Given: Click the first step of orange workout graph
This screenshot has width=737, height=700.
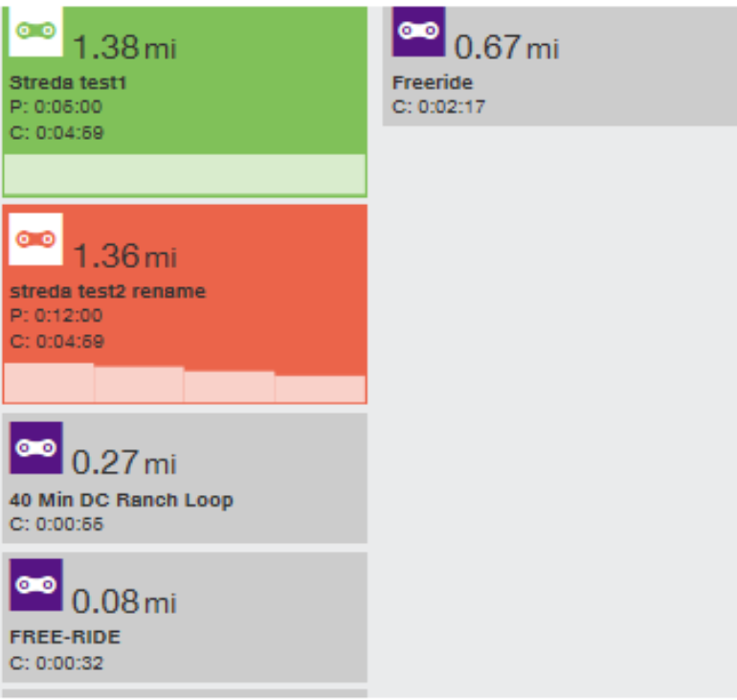Looking at the screenshot, I should click(x=49, y=382).
